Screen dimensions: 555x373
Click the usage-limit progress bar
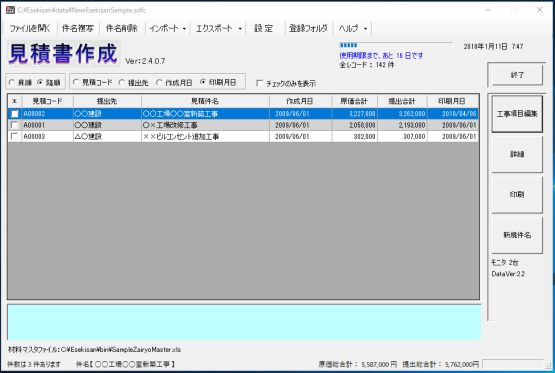coord(396,45)
